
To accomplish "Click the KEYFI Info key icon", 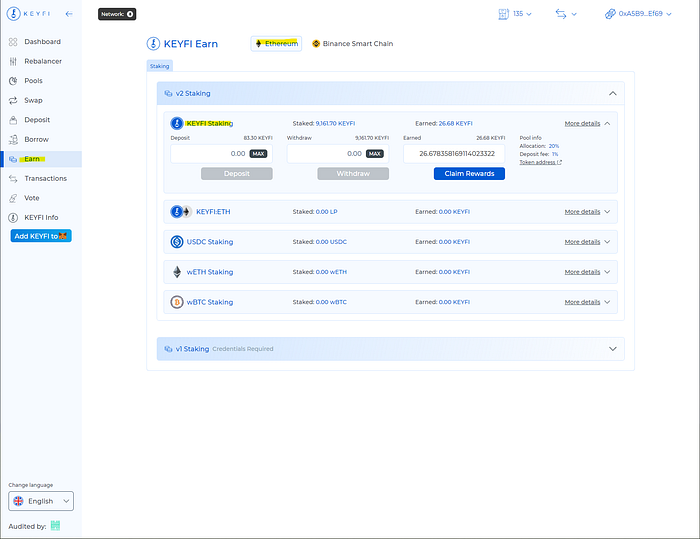I will (13, 217).
